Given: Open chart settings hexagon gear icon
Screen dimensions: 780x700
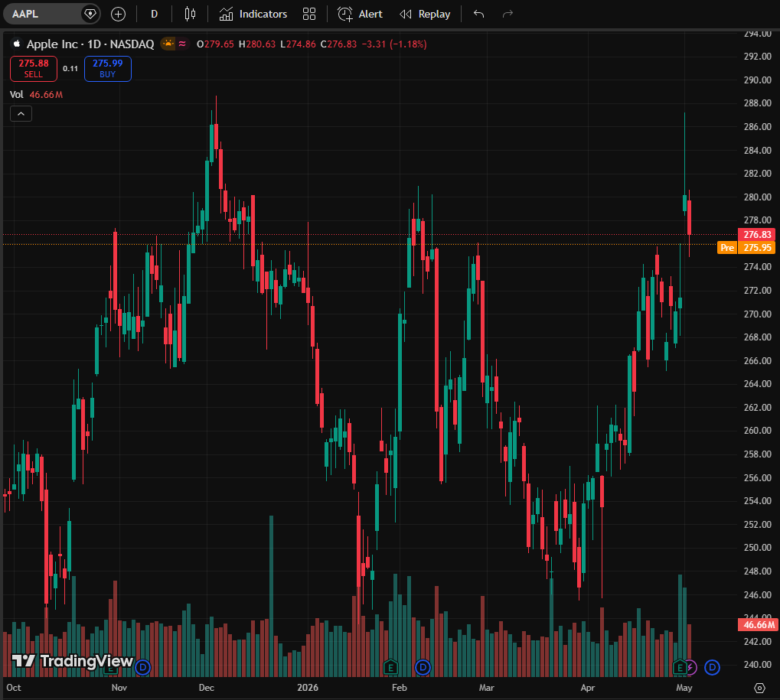Looking at the screenshot, I should [x=759, y=688].
